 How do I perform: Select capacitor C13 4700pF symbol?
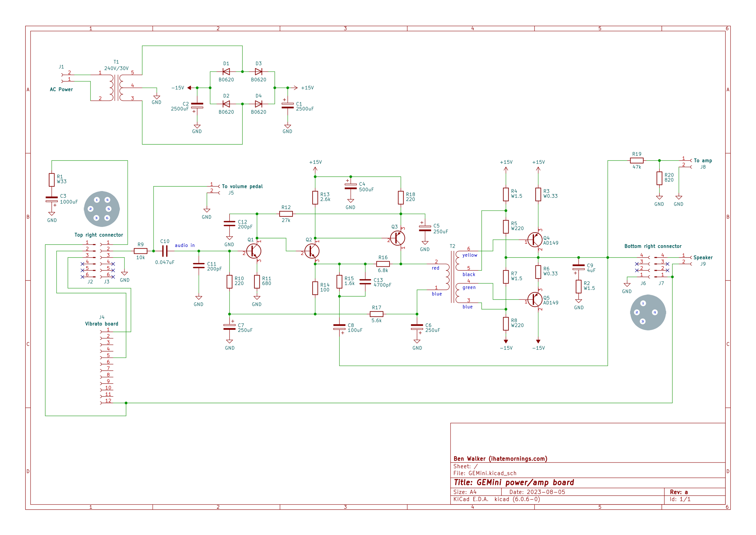coord(365,282)
